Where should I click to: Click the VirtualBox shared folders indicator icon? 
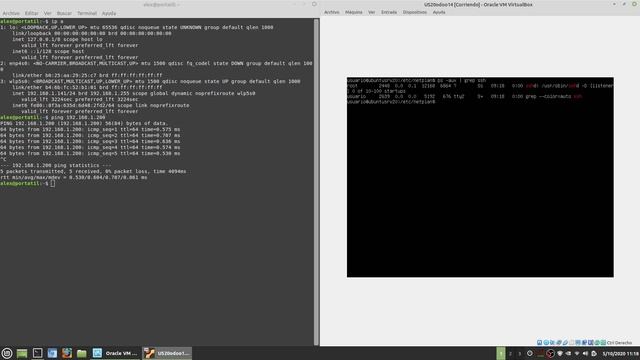tap(571, 343)
